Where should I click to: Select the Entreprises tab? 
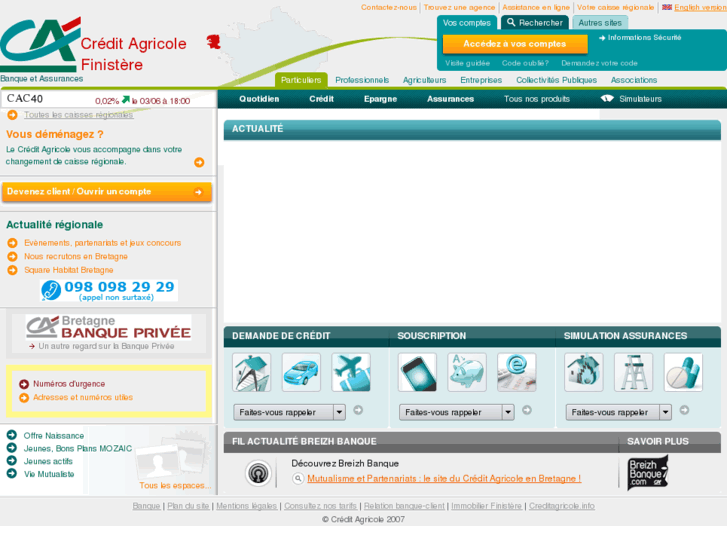[x=481, y=80]
